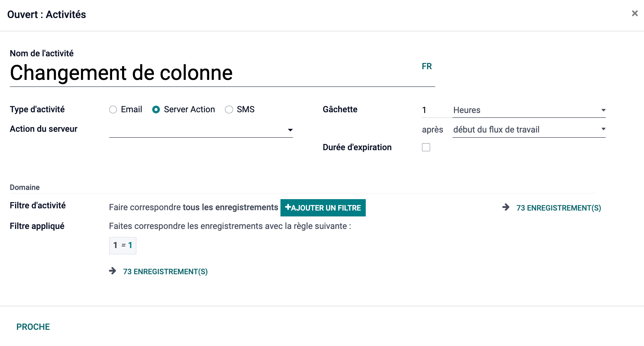Viewport: 644px width, 346px height.
Task: Click the caret on Action du serveur field
Action: [290, 130]
